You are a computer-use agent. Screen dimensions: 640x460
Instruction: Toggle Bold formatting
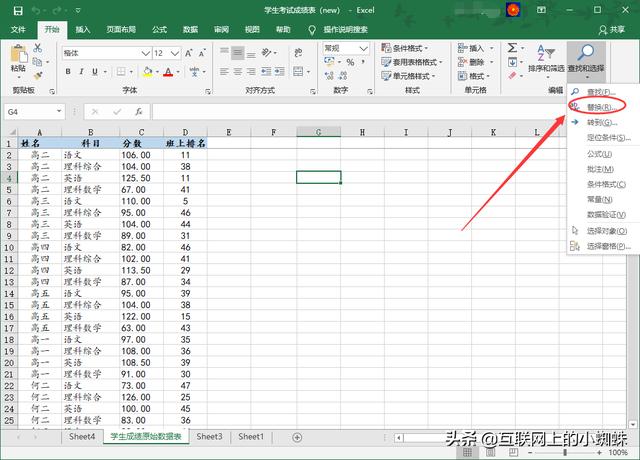68,72
